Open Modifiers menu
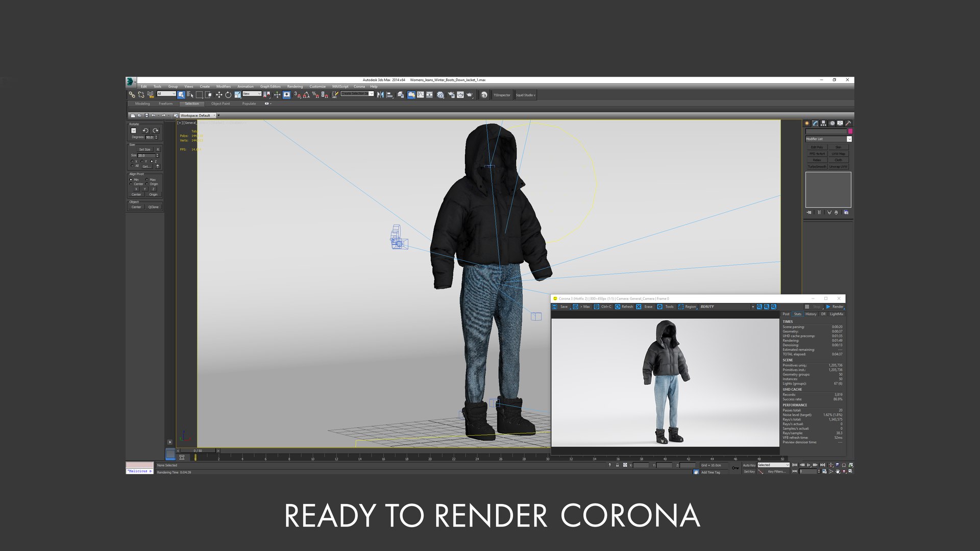 (224, 86)
